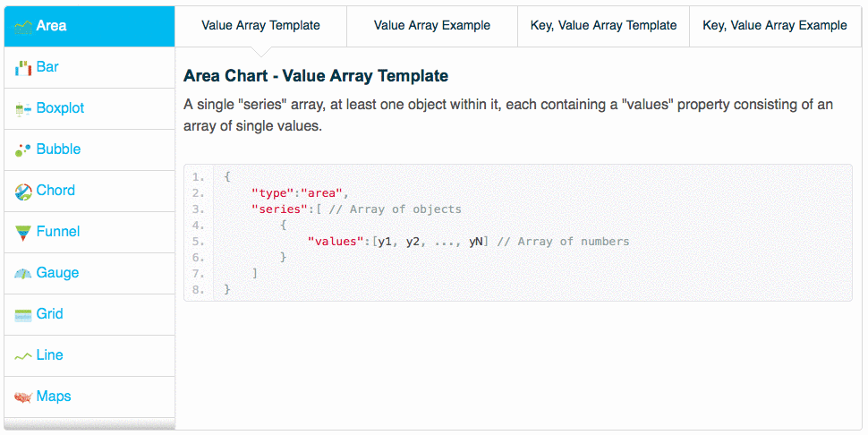Click the "type":"area" code line

(x=301, y=193)
